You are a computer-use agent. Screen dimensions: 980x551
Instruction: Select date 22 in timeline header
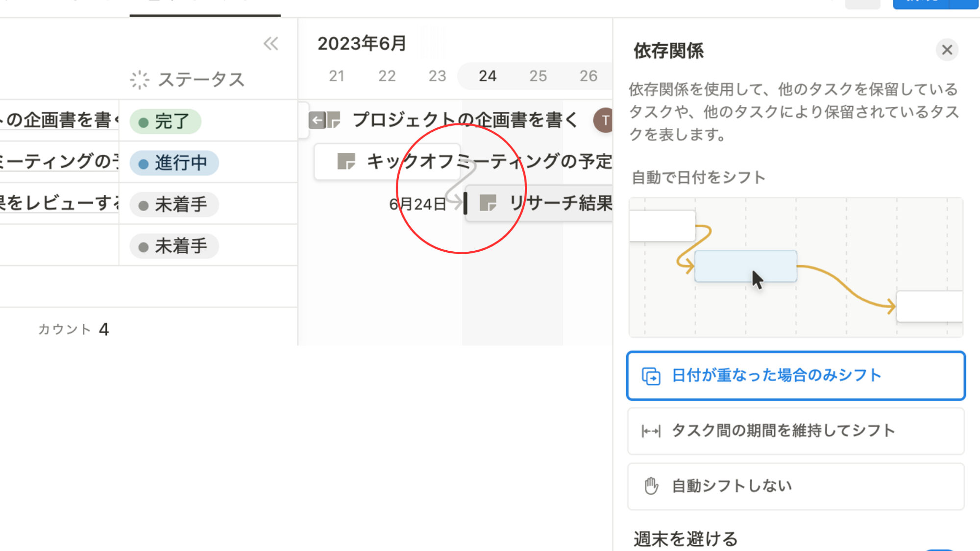pos(387,76)
